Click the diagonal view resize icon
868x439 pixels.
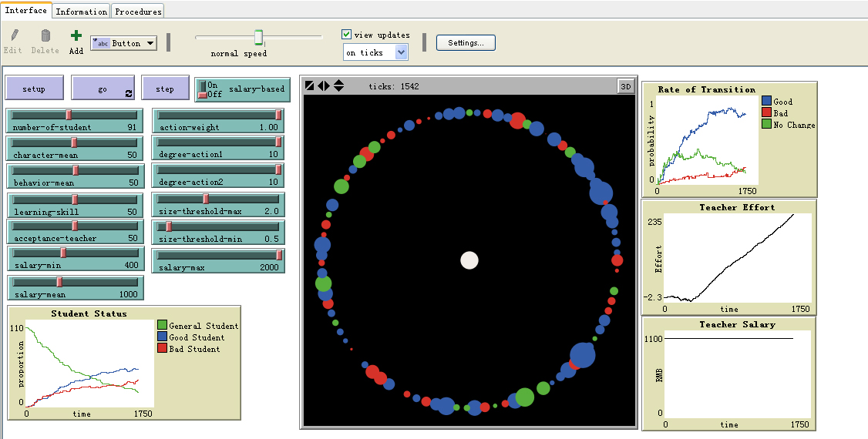click(310, 85)
